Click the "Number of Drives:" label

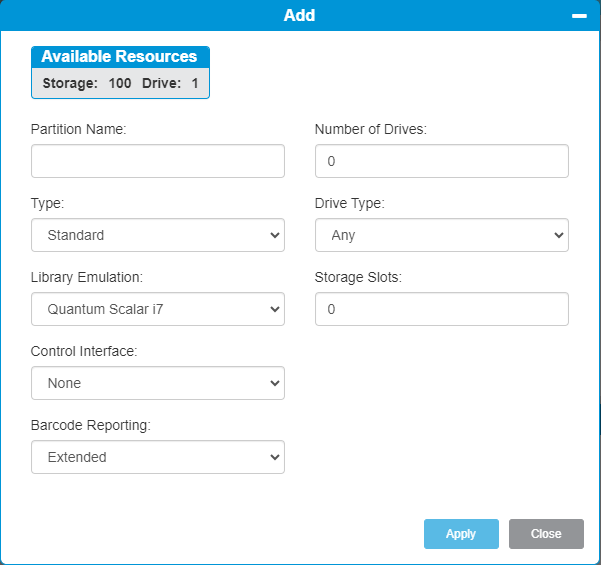point(370,129)
